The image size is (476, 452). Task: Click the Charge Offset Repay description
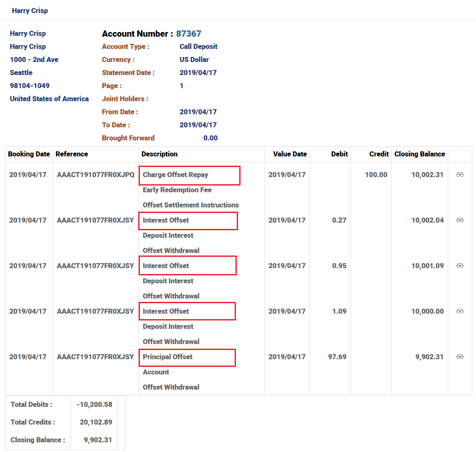(x=175, y=175)
